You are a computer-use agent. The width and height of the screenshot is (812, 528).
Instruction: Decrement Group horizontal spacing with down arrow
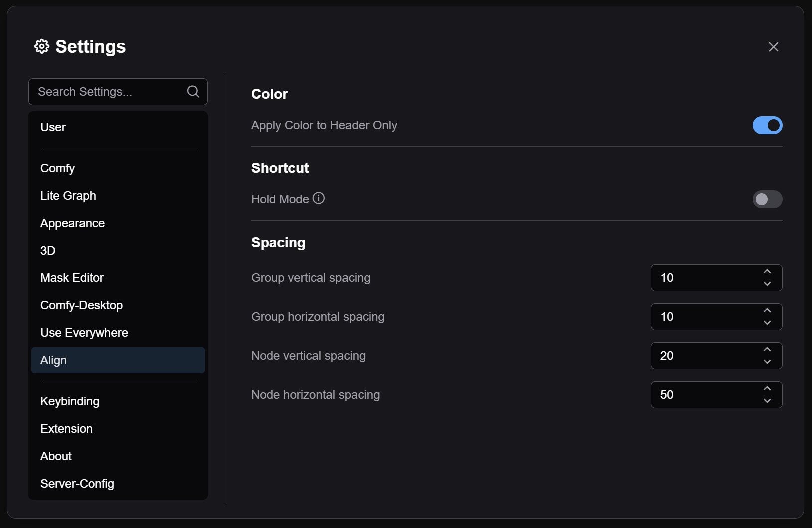click(x=767, y=323)
